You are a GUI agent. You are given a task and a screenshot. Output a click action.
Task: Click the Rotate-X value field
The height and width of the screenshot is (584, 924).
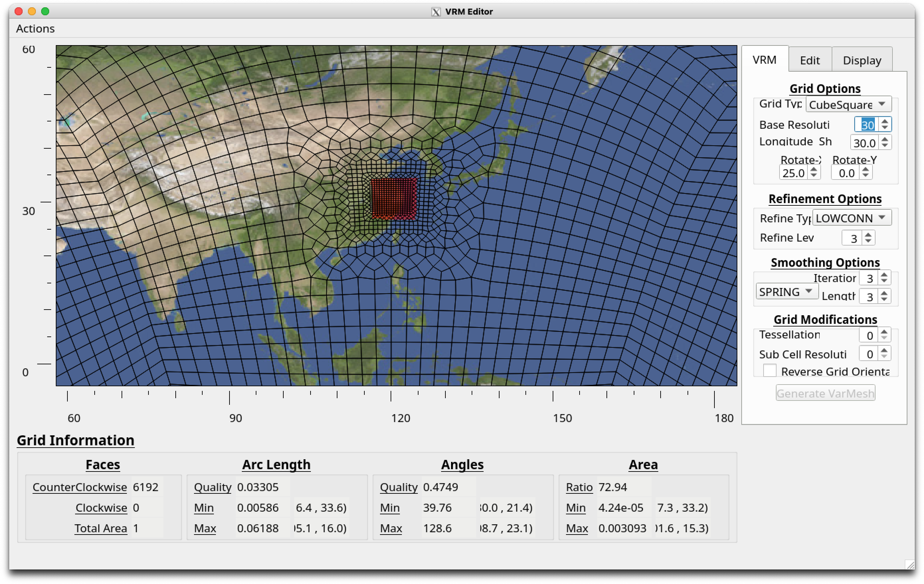point(793,173)
